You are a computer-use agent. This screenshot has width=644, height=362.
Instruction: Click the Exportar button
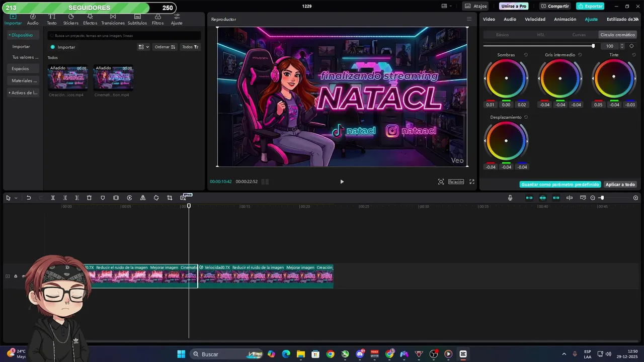(x=590, y=6)
